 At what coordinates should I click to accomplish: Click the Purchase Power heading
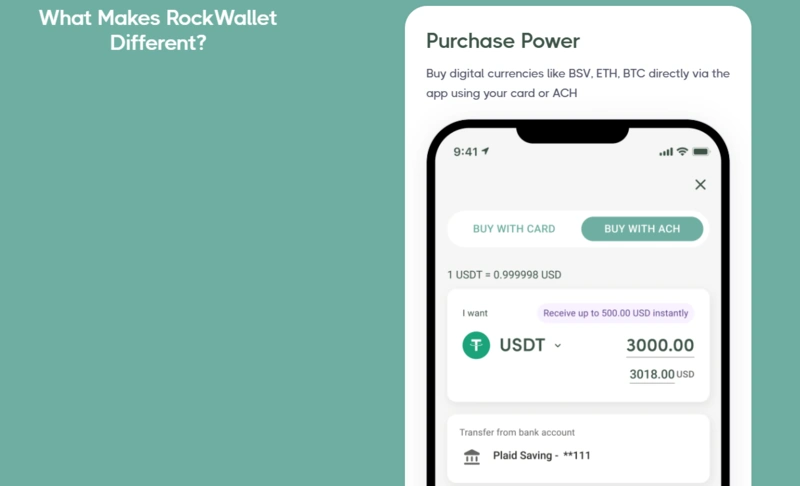[x=503, y=41]
